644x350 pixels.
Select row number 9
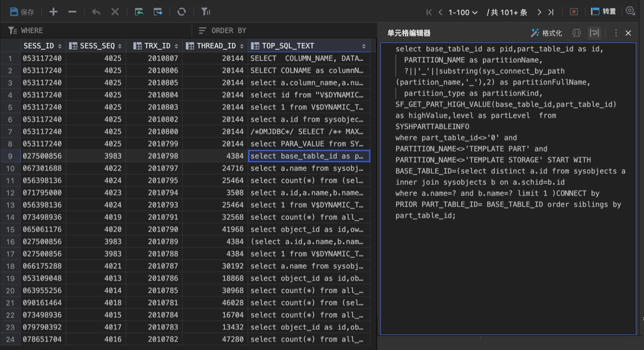[x=10, y=156]
